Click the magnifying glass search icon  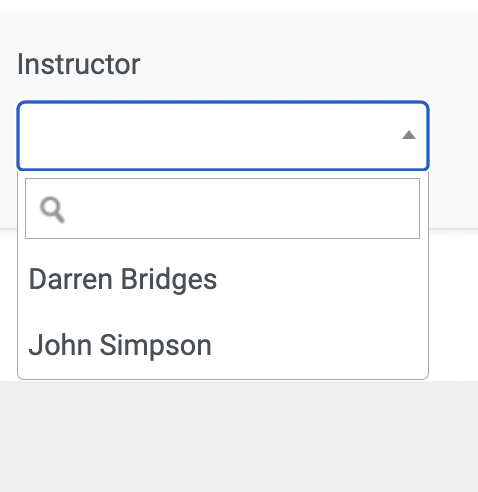(x=52, y=209)
